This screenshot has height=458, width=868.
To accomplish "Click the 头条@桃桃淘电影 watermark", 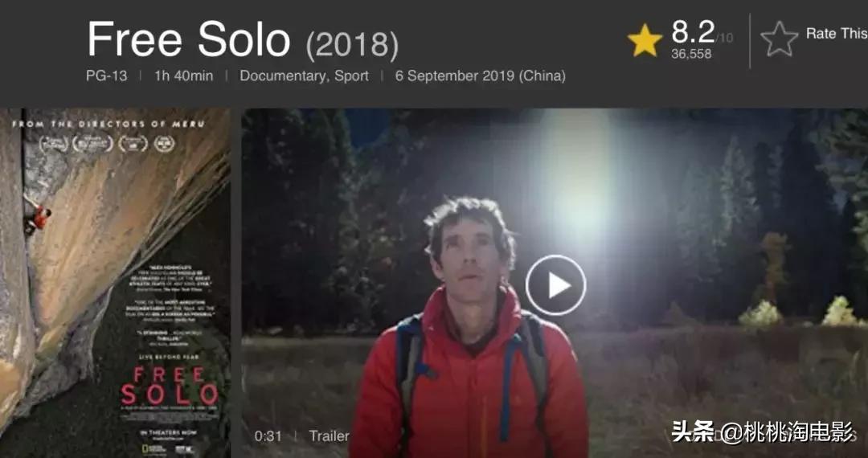I will (x=763, y=431).
